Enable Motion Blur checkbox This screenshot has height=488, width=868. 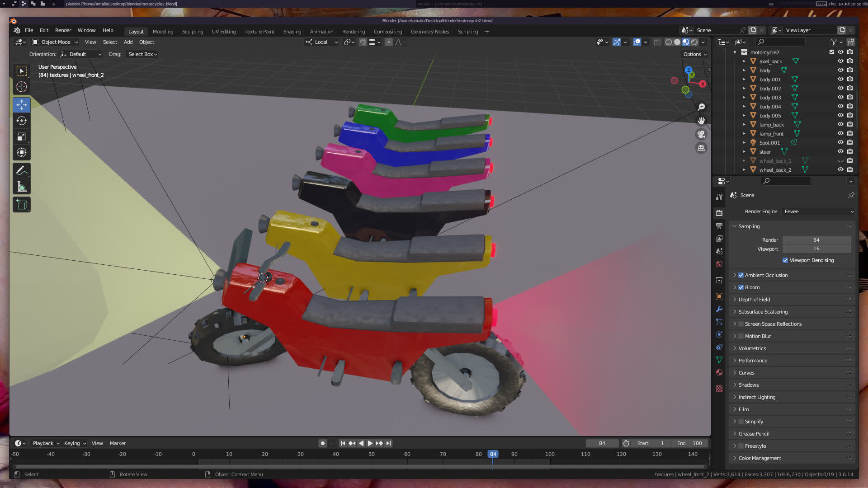[x=741, y=336]
